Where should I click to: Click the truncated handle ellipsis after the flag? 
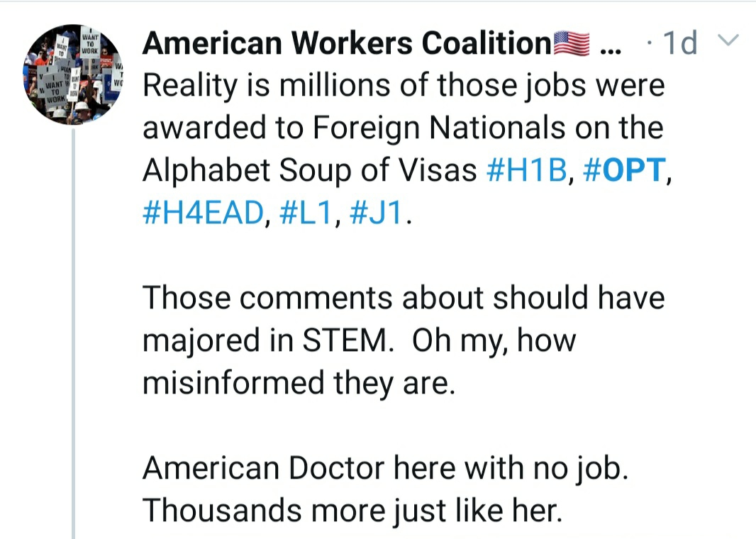coord(609,47)
